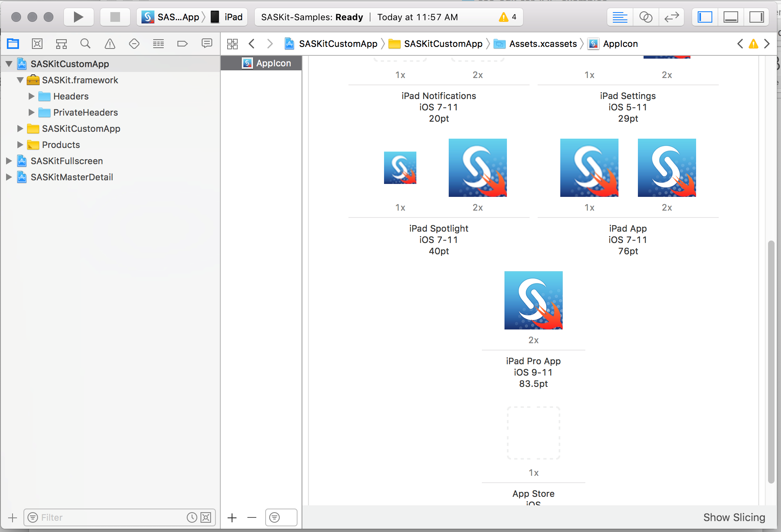781x532 pixels.
Task: Click the Show Slicing button
Action: 734,517
